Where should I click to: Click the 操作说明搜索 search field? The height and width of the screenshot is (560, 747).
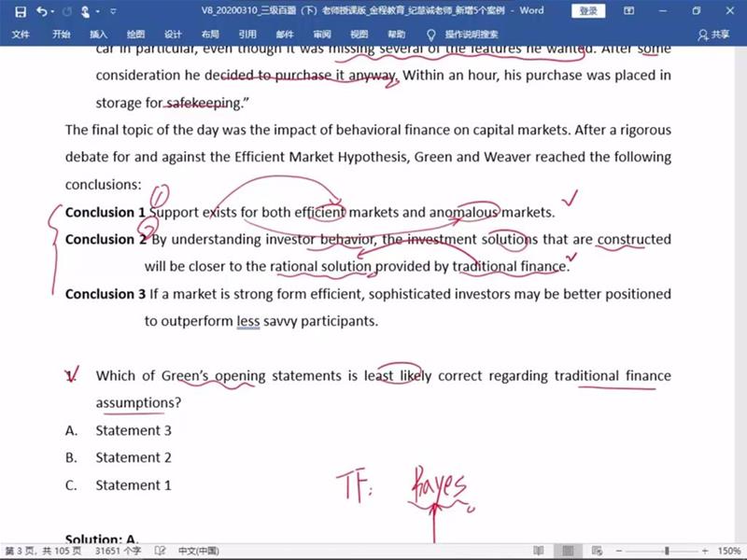tap(472, 35)
